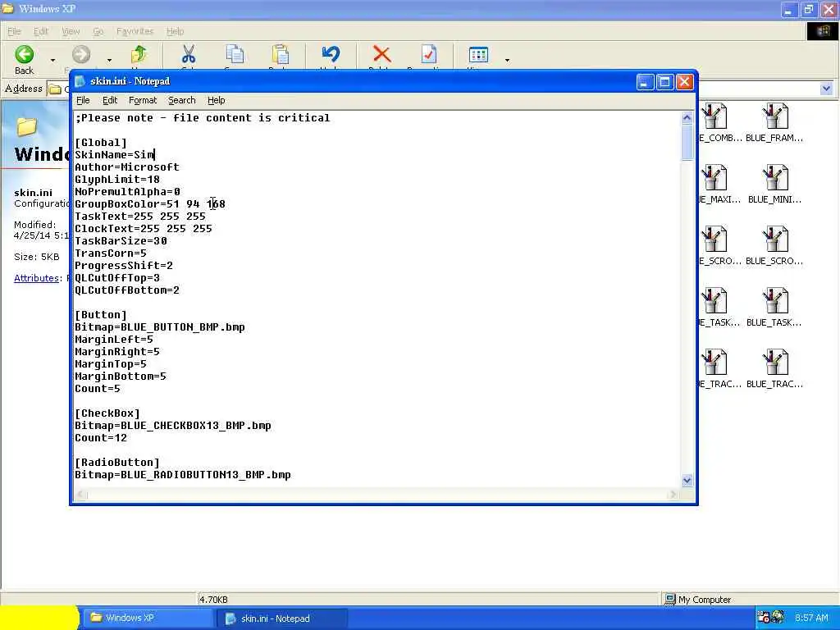Viewport: 840px width, 630px height.
Task: Switch to Windows XP taskbar button
Action: pos(147,619)
